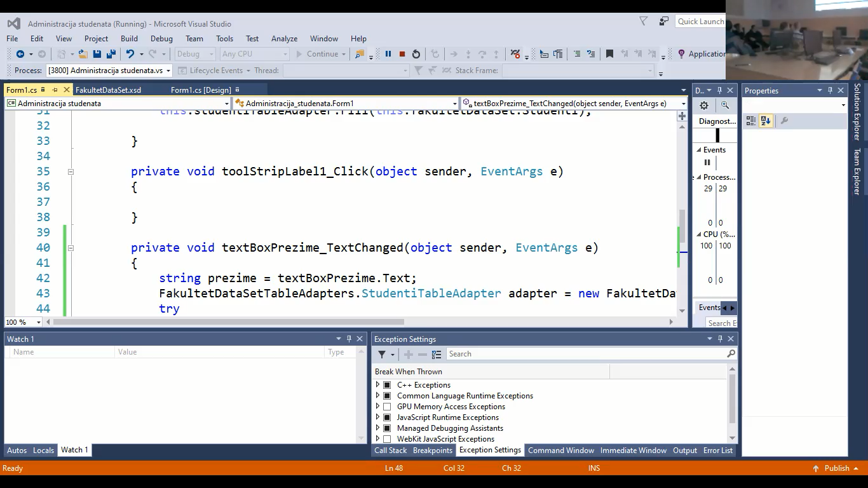Check WebKit JavaScript Exceptions box
Screen dimensions: 868x488
[x=387, y=439]
